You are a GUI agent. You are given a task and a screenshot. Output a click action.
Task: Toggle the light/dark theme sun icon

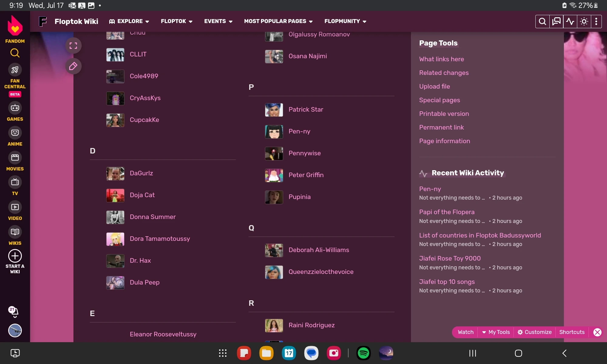click(584, 21)
